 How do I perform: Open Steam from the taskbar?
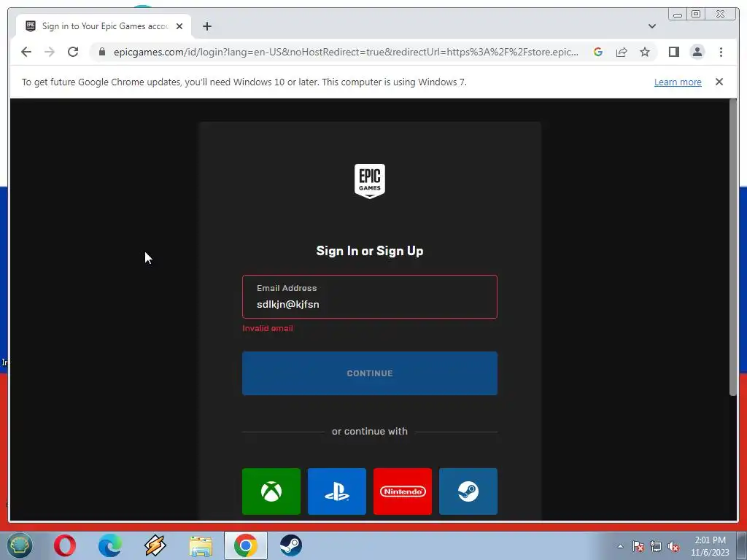click(x=290, y=545)
